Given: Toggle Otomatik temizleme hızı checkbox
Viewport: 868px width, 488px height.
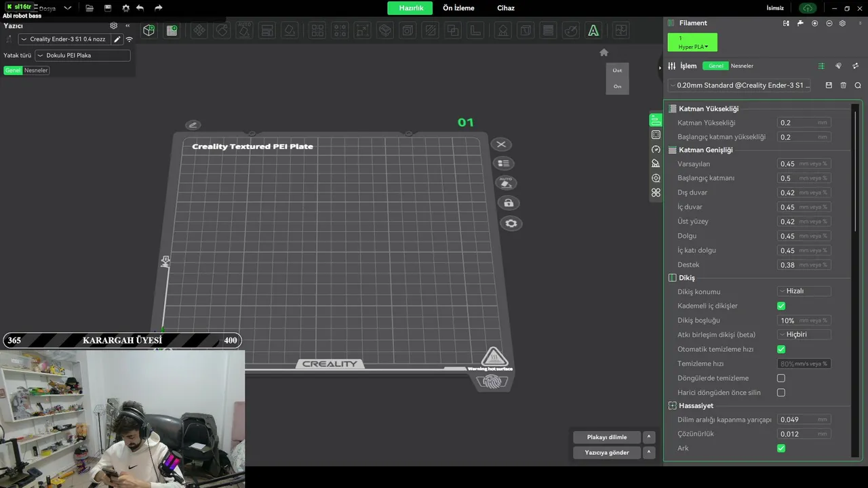Looking at the screenshot, I should point(781,349).
